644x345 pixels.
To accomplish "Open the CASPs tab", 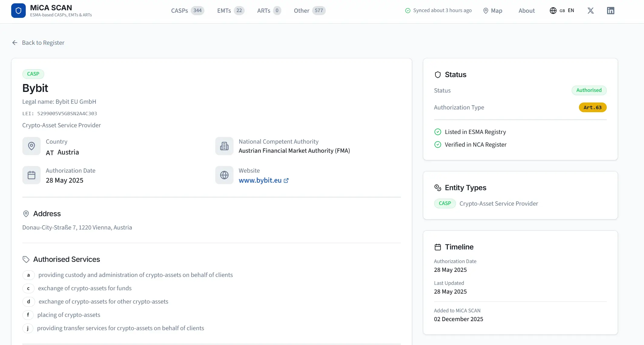I will tap(188, 11).
